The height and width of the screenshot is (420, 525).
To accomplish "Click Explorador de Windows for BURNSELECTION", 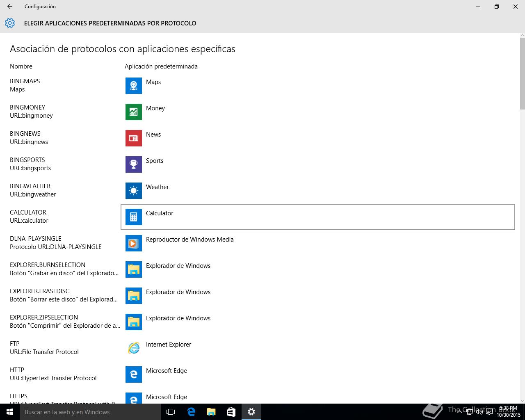I will coord(178,266).
